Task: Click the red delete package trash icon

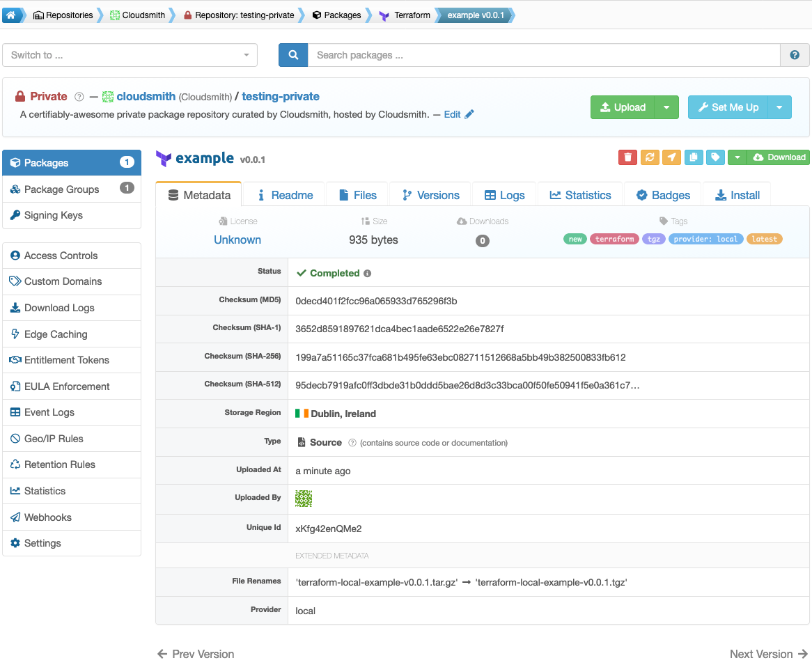Action: point(627,157)
